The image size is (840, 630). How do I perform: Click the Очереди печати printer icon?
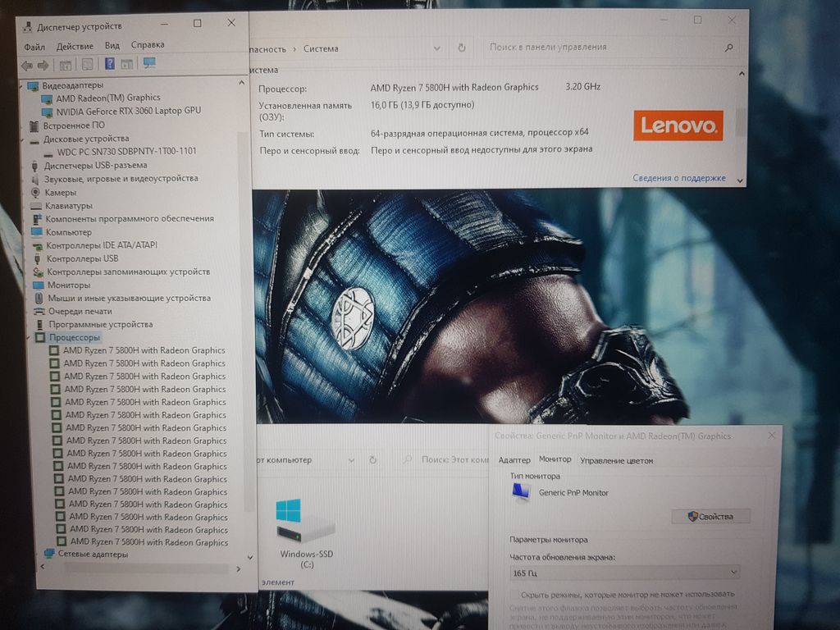pyautogui.click(x=39, y=311)
